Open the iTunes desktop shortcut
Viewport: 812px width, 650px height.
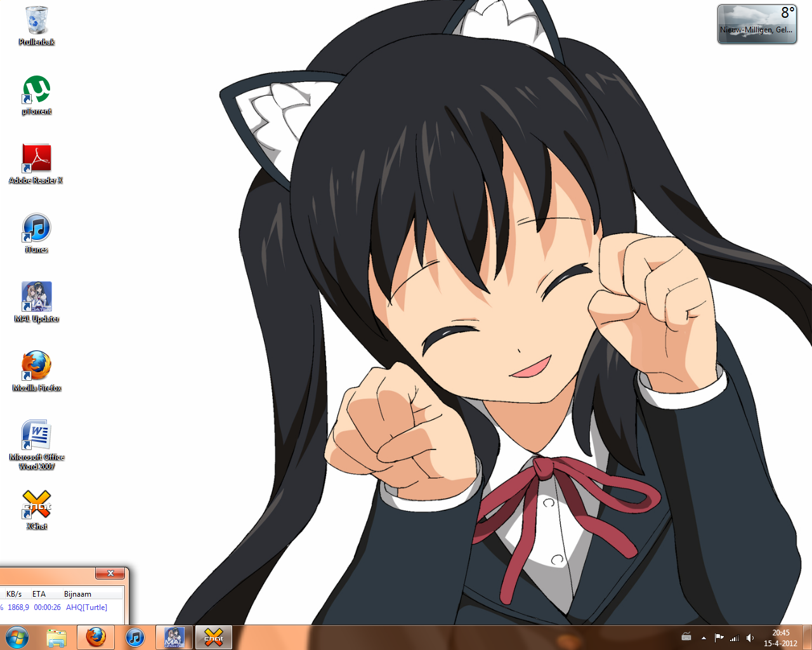[37, 233]
